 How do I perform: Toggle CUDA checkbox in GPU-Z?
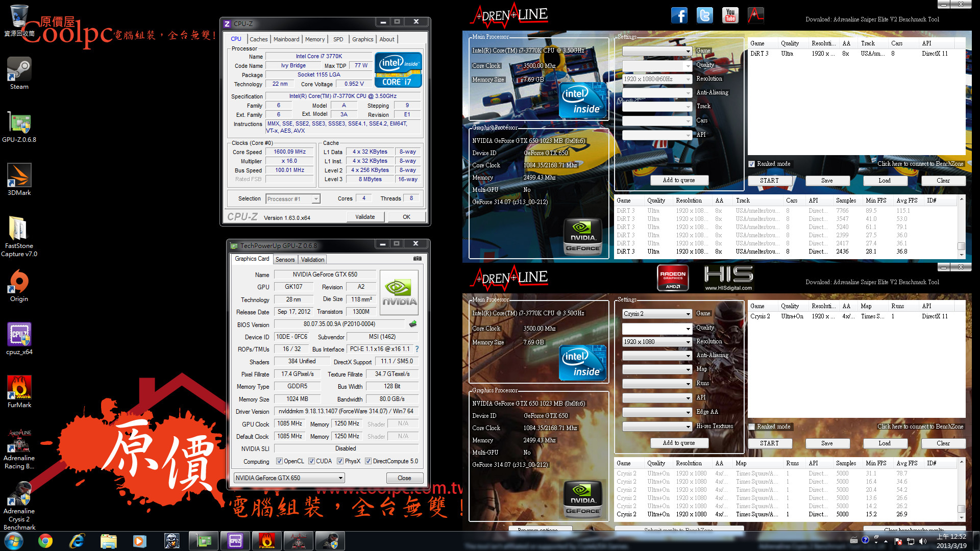311,461
